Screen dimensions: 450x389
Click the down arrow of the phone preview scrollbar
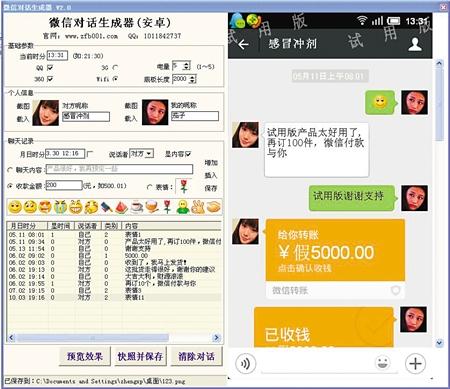coord(439,342)
